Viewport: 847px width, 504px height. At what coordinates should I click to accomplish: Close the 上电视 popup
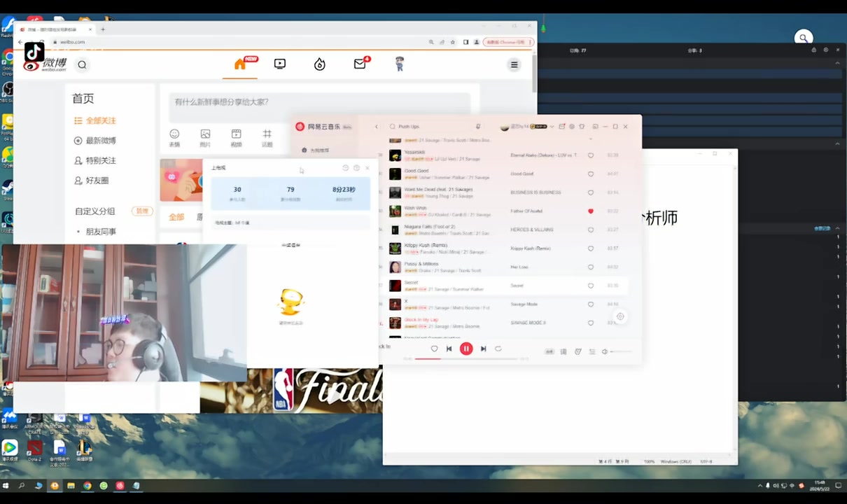tap(367, 168)
